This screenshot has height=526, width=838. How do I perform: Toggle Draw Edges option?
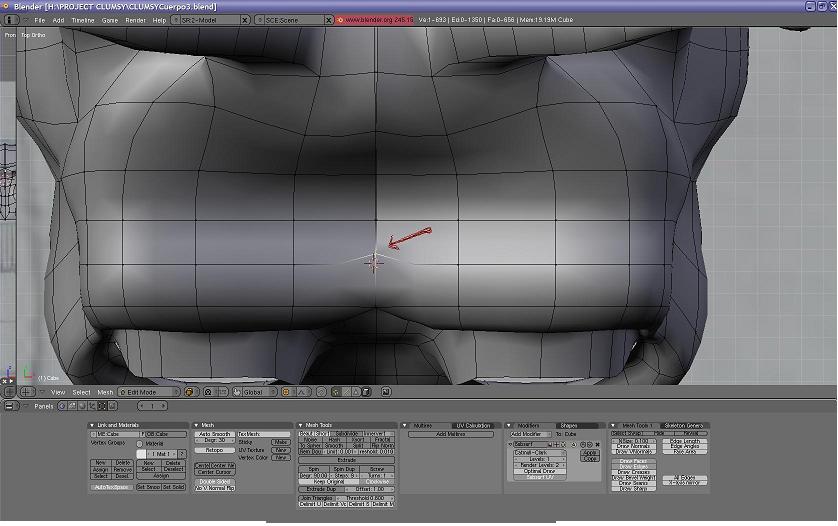(634, 467)
